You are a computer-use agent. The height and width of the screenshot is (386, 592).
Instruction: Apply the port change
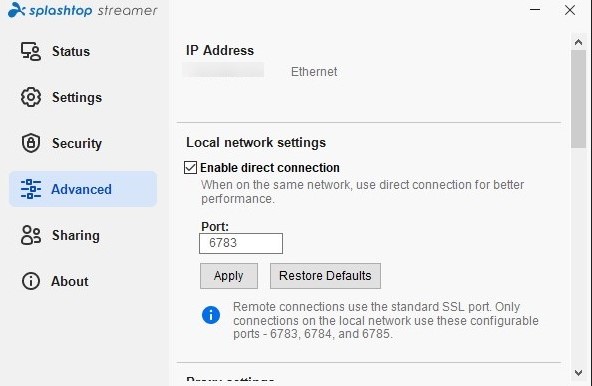click(x=229, y=276)
